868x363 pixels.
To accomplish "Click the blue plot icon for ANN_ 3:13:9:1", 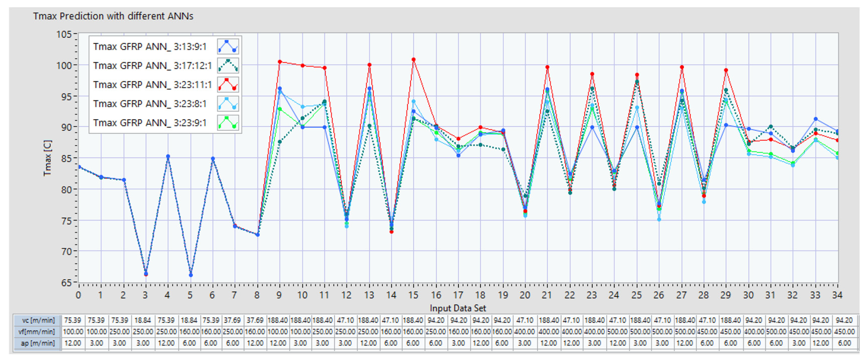I will pos(228,46).
